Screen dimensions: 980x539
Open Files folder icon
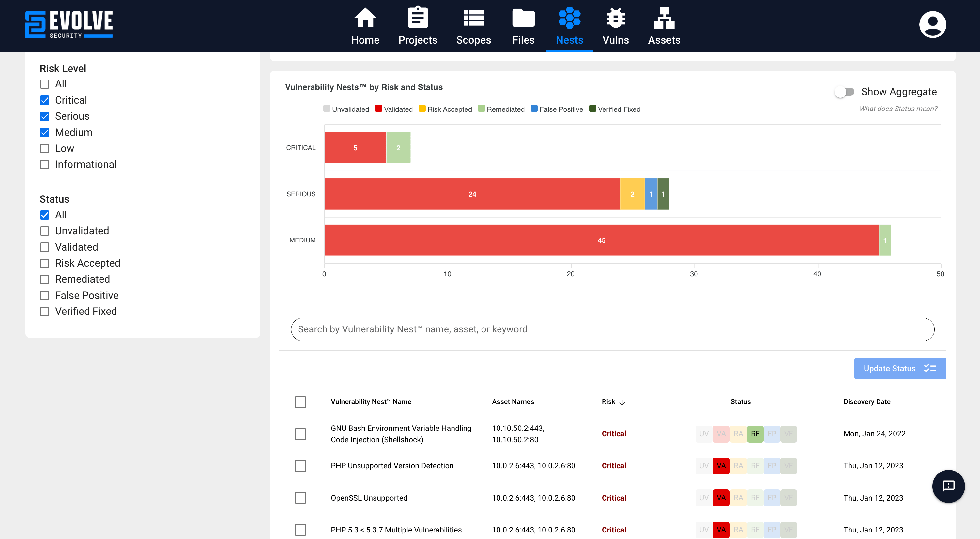pyautogui.click(x=523, y=18)
